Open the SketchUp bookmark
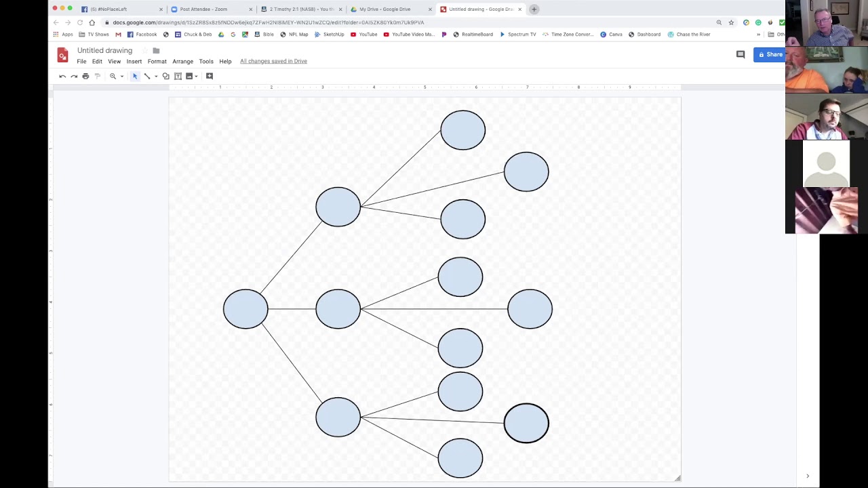868x488 pixels. coord(329,35)
